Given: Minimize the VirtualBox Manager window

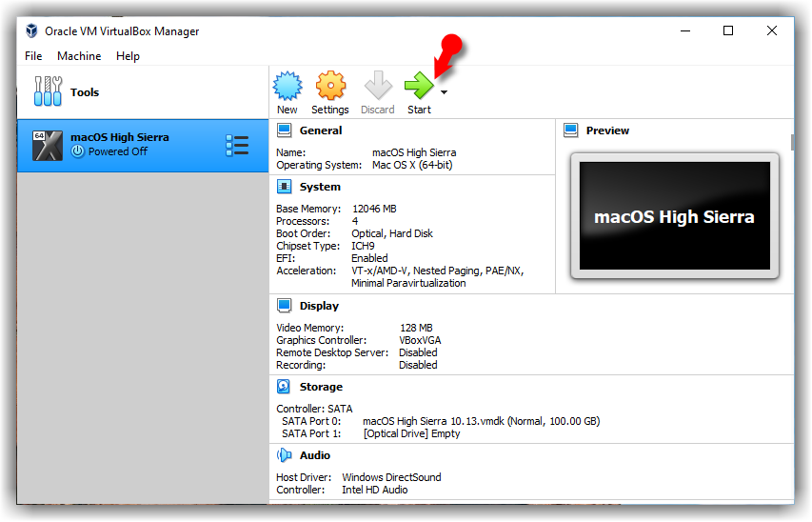Looking at the screenshot, I should tap(685, 30).
